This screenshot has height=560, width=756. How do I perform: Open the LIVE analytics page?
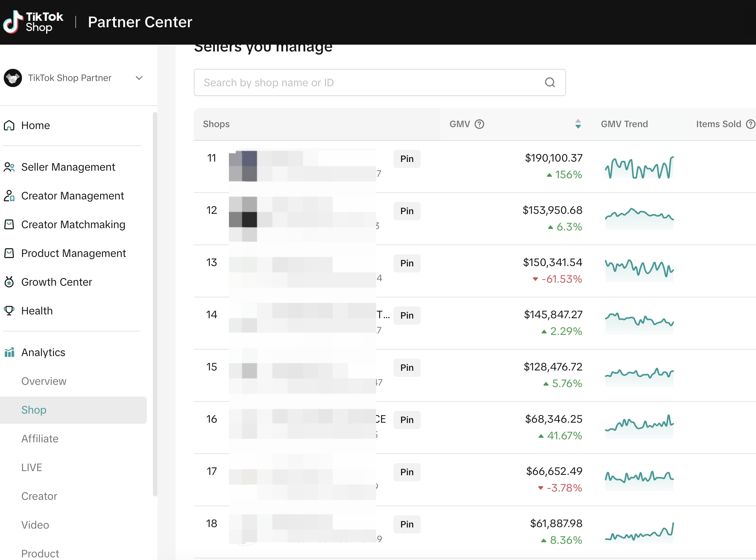click(31, 467)
